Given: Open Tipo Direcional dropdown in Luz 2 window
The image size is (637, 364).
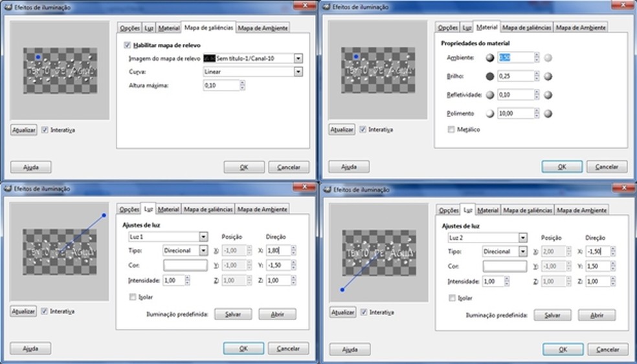Looking at the screenshot, I should (523, 252).
